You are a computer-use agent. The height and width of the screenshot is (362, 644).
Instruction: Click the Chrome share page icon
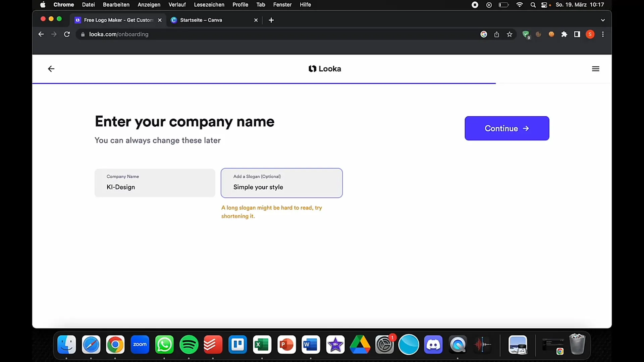pos(497,34)
